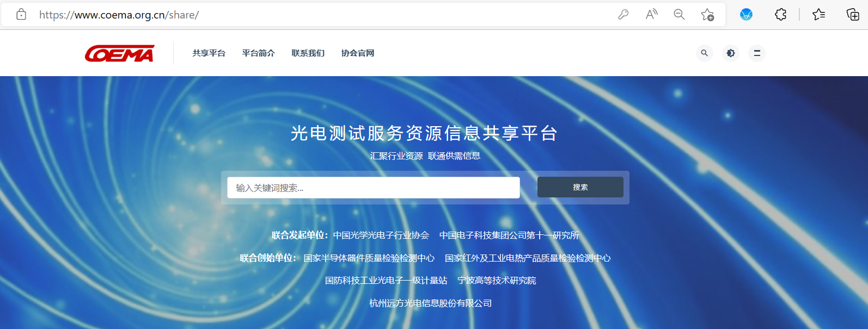Click the site info lock icon
Viewport: 868px width, 329px height.
(x=21, y=15)
